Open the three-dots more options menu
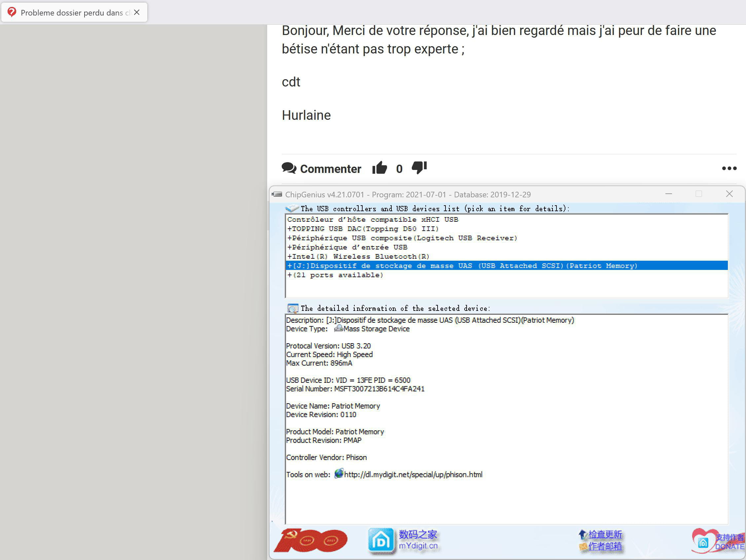 click(x=729, y=168)
